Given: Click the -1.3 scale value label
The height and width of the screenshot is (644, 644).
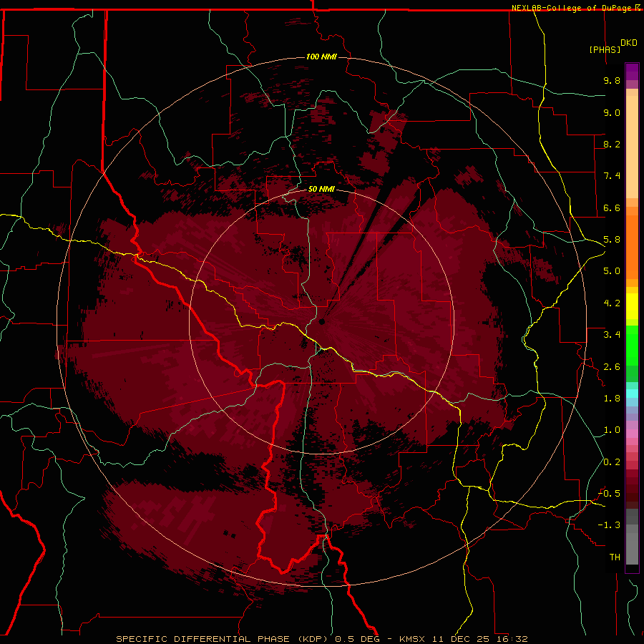Looking at the screenshot, I should (x=609, y=525).
